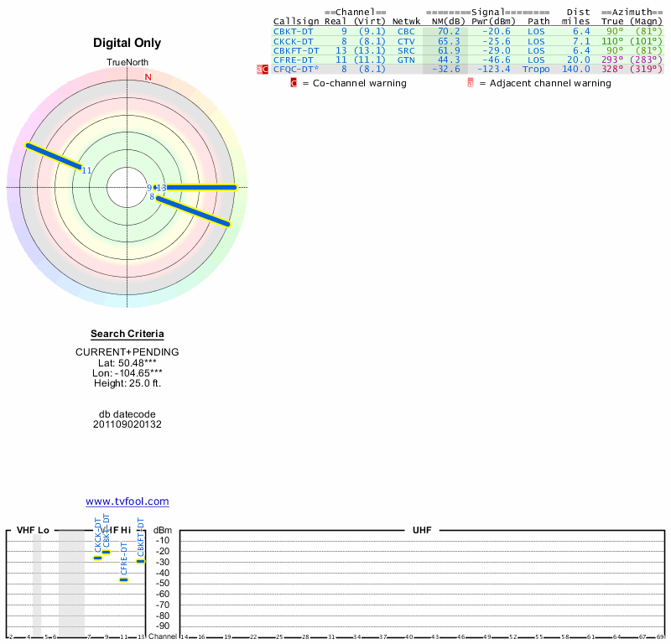671x644 pixels.
Task: Click the warning badge beside CFQC-DT*
Action: point(262,70)
